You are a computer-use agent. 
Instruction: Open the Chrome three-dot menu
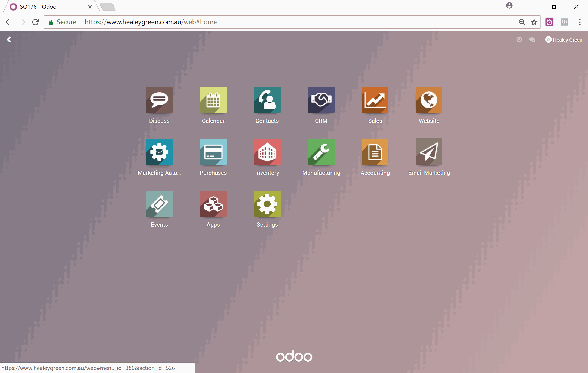580,22
